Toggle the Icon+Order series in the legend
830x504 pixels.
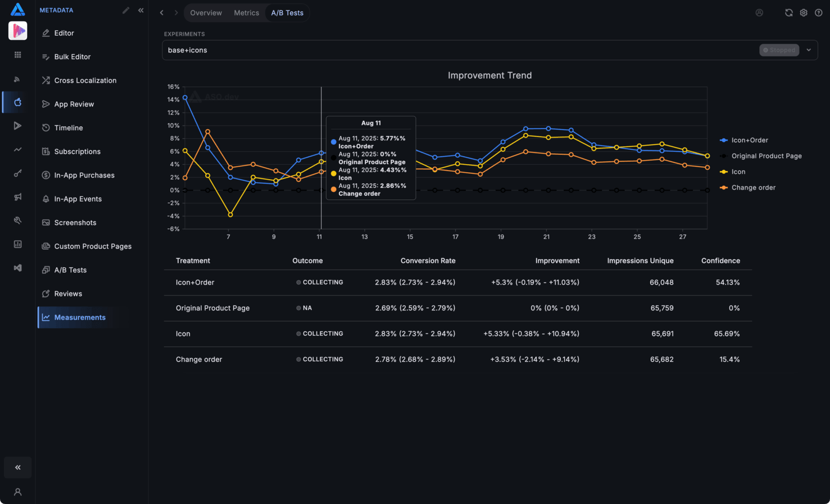point(744,140)
